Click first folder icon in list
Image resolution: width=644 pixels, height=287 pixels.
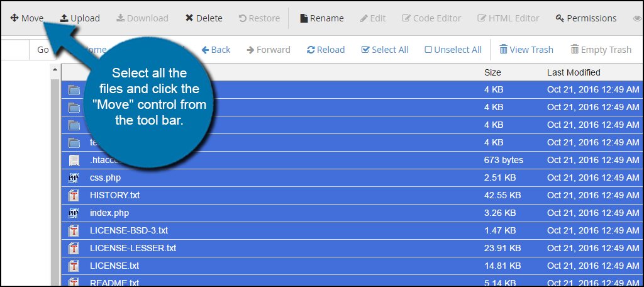[x=74, y=90]
